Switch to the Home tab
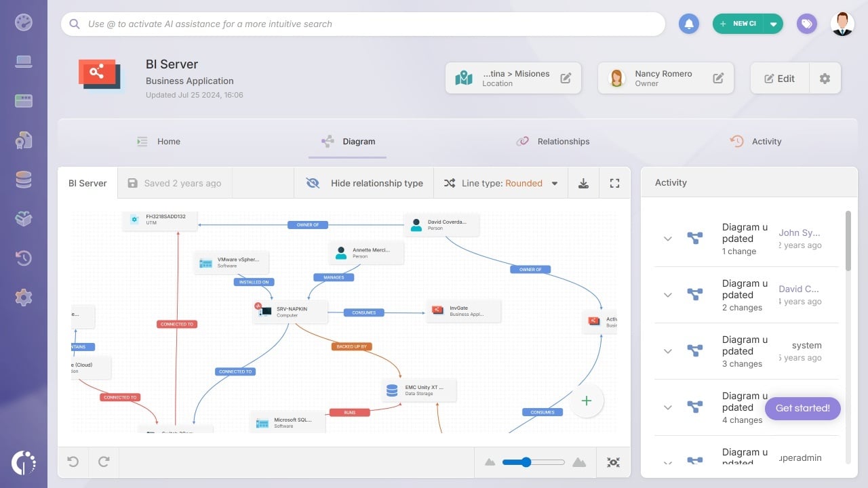 [x=168, y=141]
